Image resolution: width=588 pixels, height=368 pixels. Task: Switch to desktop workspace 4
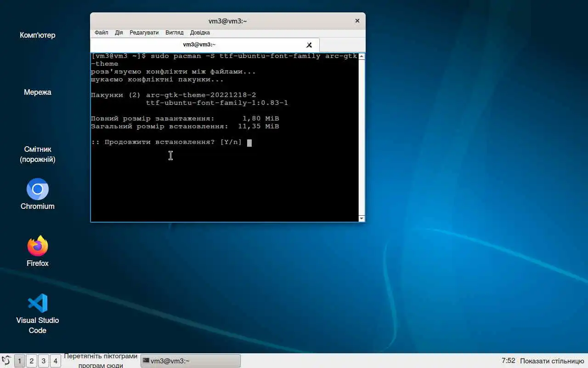(55, 361)
